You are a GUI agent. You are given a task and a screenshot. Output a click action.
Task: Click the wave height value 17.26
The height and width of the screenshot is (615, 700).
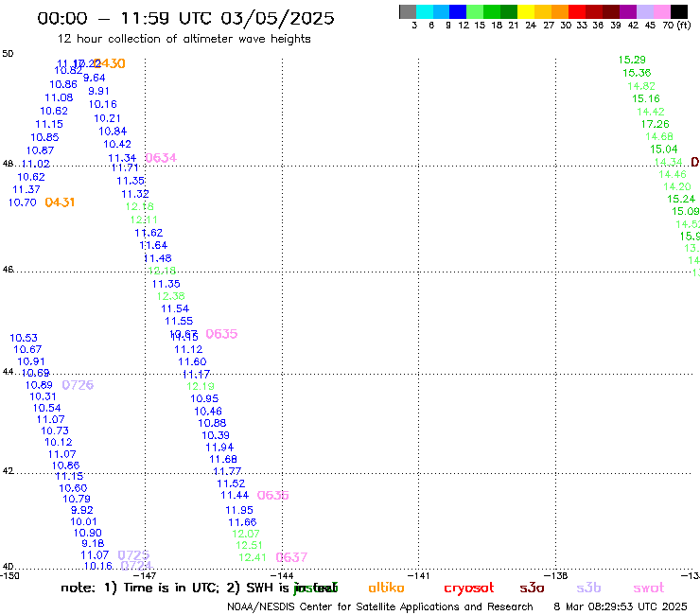pyautogui.click(x=656, y=124)
